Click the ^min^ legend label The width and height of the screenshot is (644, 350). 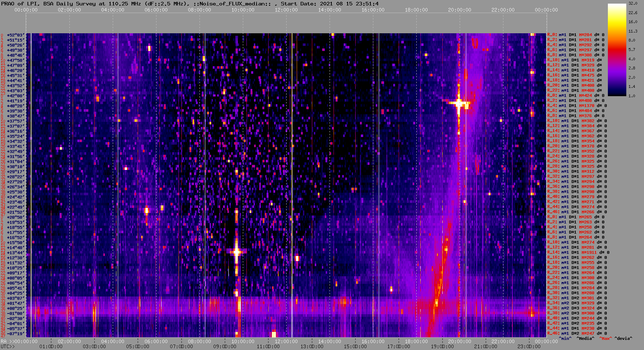(565, 338)
